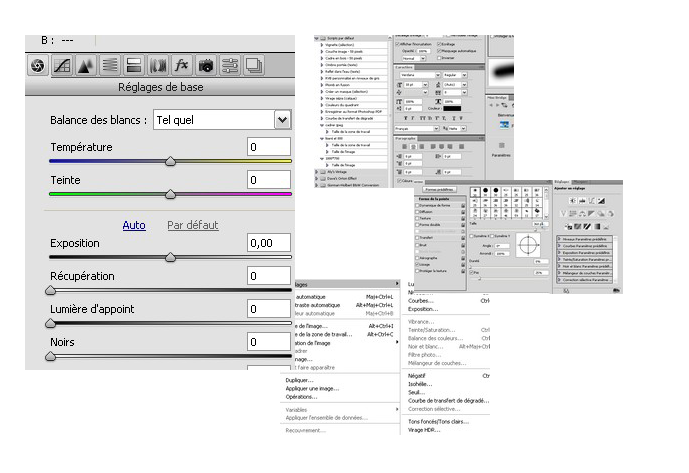Add a Curves adjustment icon
This screenshot has height=473, width=689.
(591, 200)
